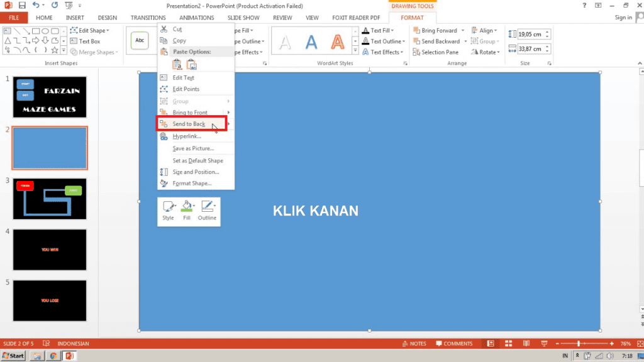Pick the star shape in Insert Shapes

(55, 50)
